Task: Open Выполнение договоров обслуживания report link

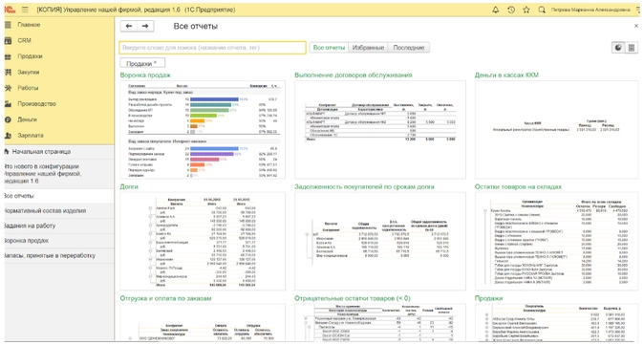Action: pos(354,75)
